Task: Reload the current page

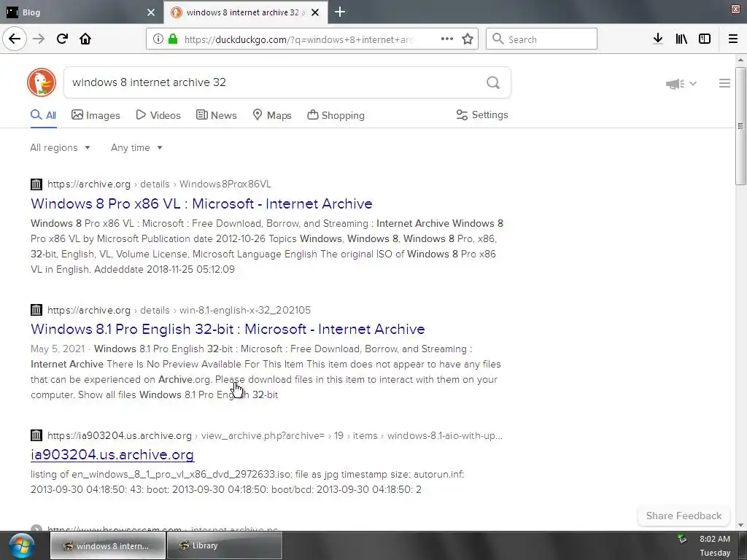Action: 63,39
